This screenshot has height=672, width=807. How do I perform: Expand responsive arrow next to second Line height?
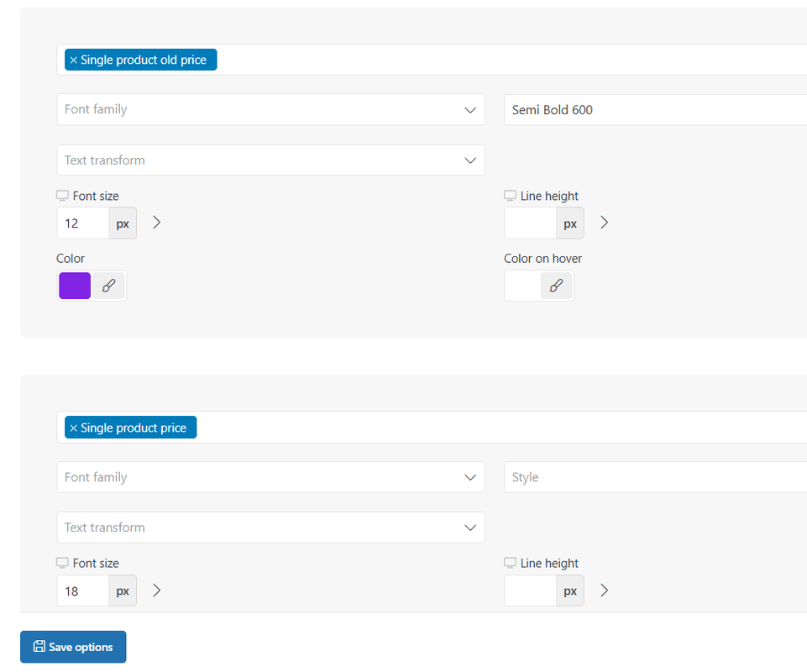[605, 591]
